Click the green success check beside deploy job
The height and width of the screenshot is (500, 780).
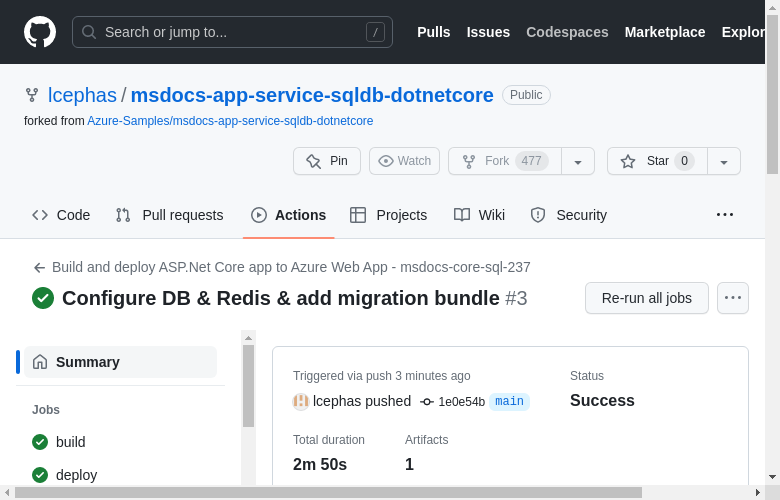[x=40, y=475]
